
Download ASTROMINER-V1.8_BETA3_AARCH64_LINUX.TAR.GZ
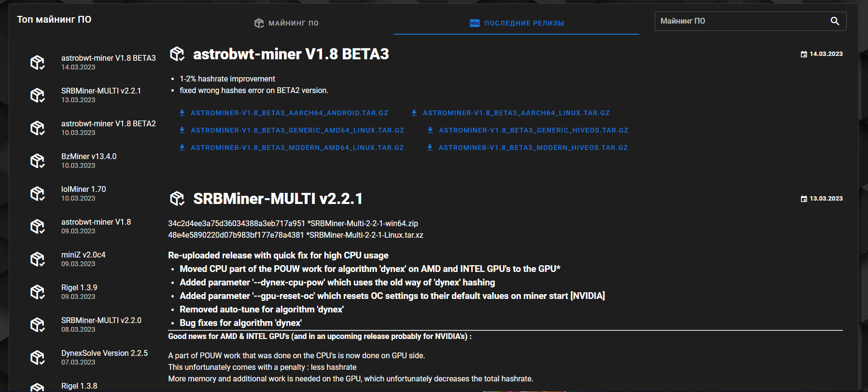point(510,113)
